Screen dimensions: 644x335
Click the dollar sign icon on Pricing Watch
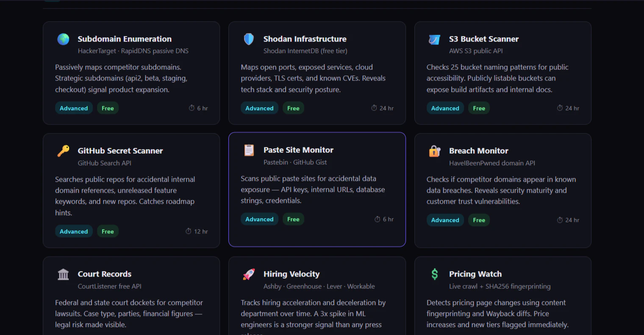(x=434, y=274)
